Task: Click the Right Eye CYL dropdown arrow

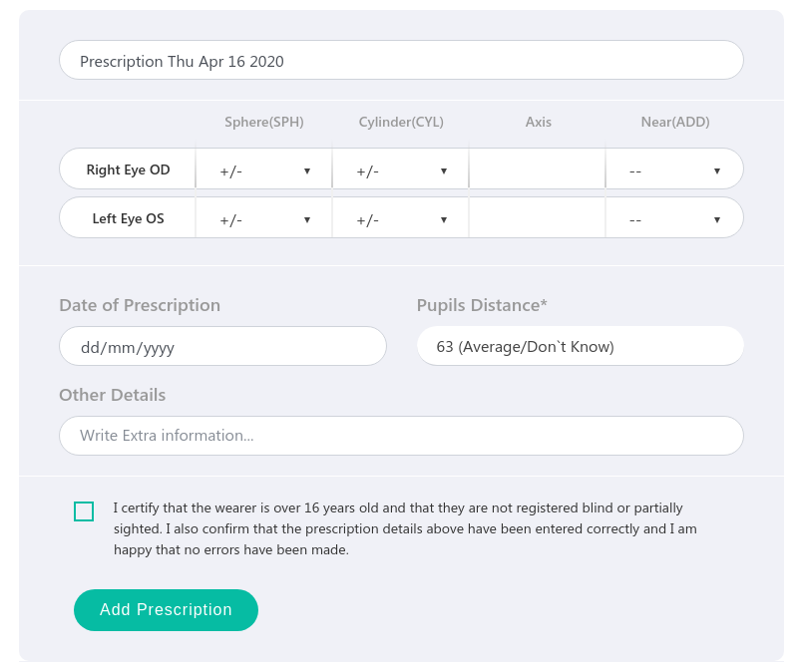Action: point(444,170)
